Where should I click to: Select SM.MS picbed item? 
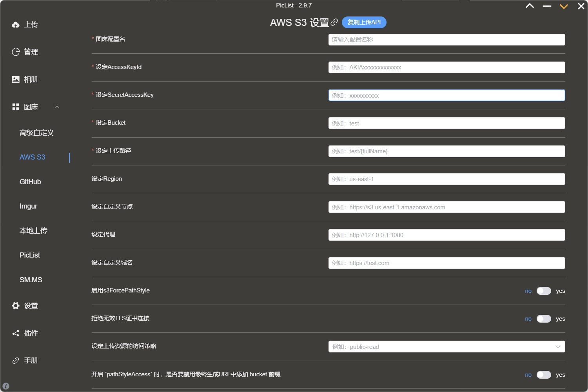(x=31, y=280)
